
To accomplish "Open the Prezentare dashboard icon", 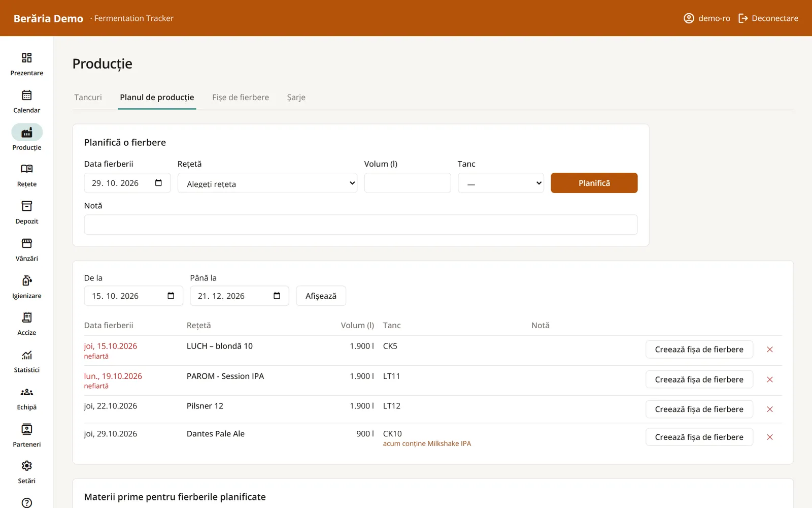I will [x=27, y=58].
